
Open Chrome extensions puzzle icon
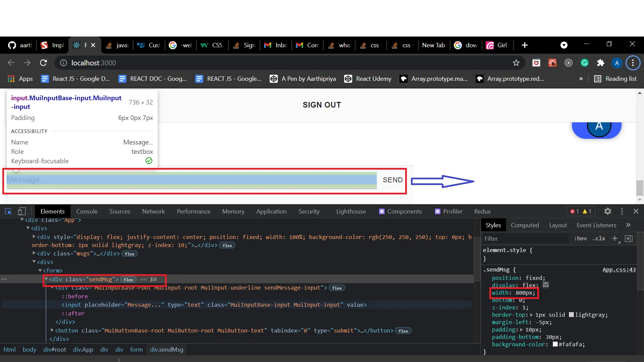click(x=600, y=63)
